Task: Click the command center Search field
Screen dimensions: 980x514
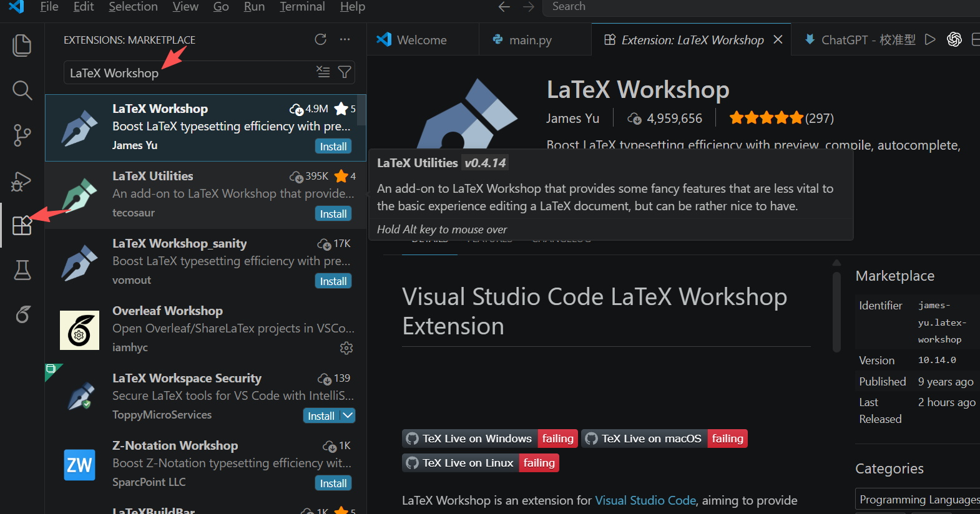Action: pyautogui.click(x=760, y=7)
